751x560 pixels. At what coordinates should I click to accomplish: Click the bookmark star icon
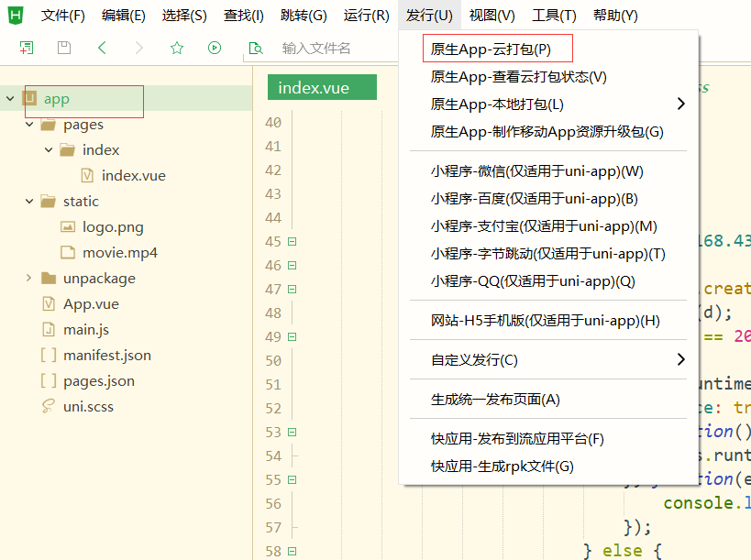(177, 48)
